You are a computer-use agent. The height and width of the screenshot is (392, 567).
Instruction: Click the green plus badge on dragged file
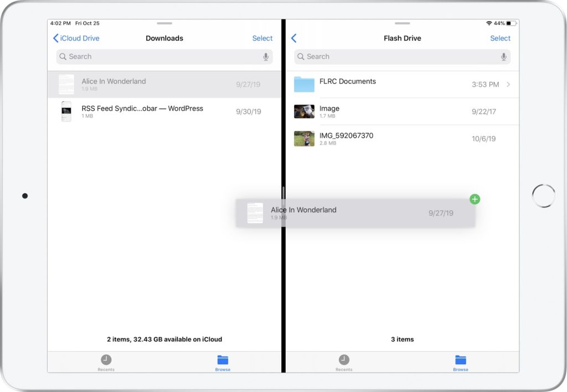(475, 199)
